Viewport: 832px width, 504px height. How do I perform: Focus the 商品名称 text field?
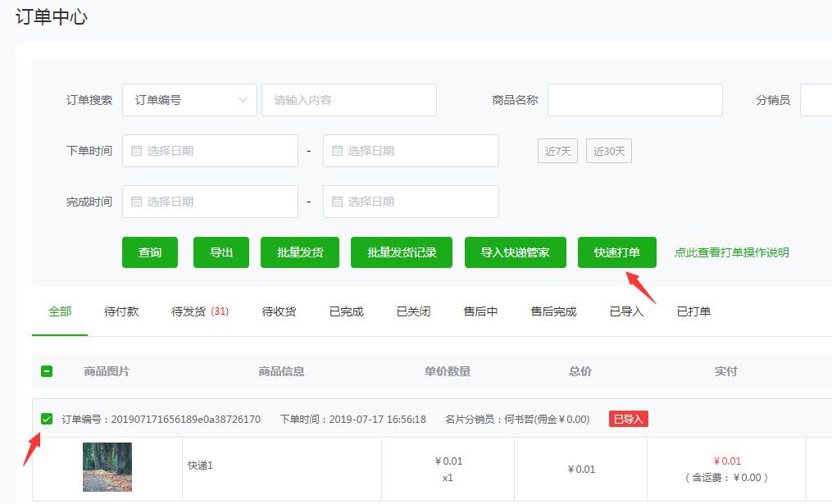[x=634, y=100]
